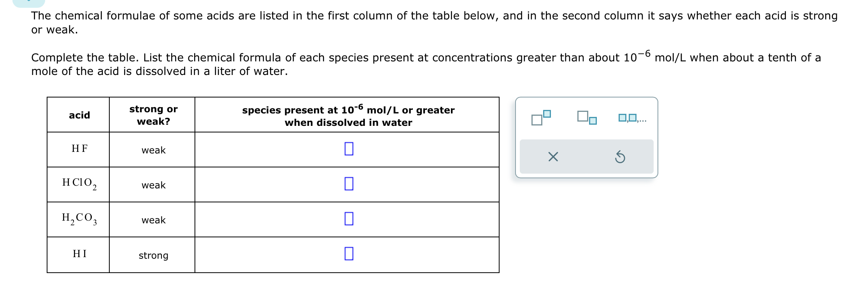Click the 'strong' label in the HI row

[153, 256]
